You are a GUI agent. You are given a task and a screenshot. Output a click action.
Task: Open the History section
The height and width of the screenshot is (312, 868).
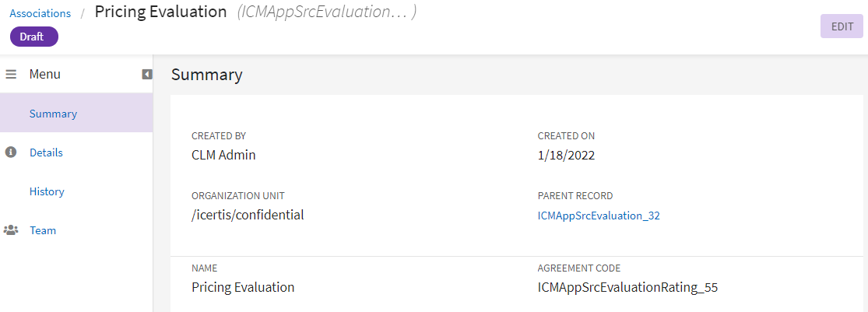(47, 191)
